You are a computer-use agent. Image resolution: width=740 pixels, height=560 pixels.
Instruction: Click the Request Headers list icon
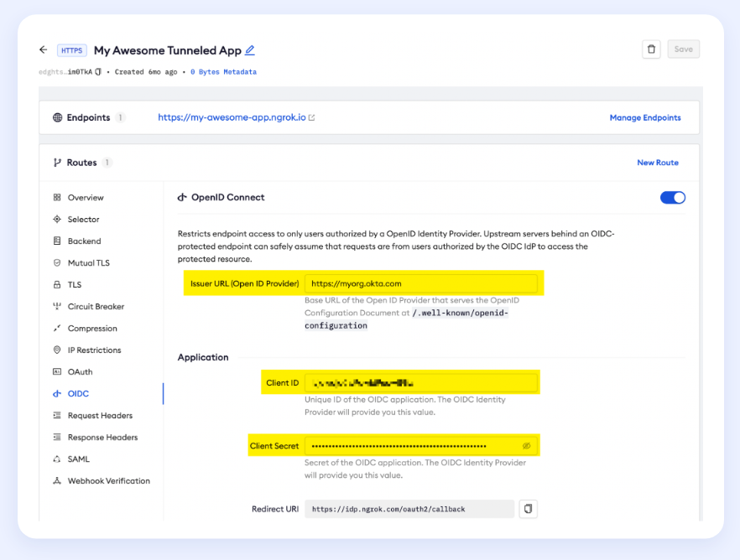point(57,415)
